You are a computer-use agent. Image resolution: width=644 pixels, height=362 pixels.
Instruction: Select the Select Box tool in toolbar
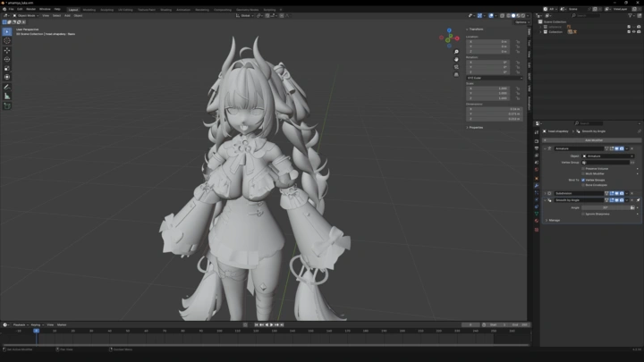click(7, 31)
